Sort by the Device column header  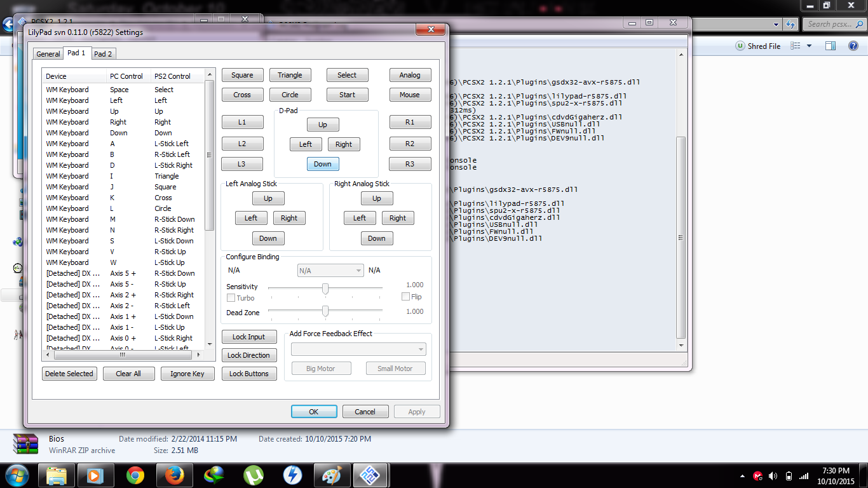click(74, 76)
